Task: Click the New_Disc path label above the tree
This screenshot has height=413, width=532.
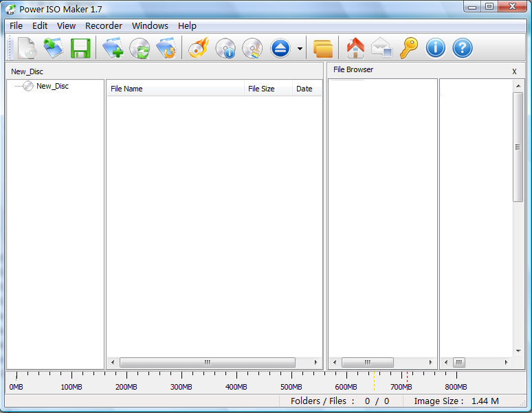Action: pos(27,71)
